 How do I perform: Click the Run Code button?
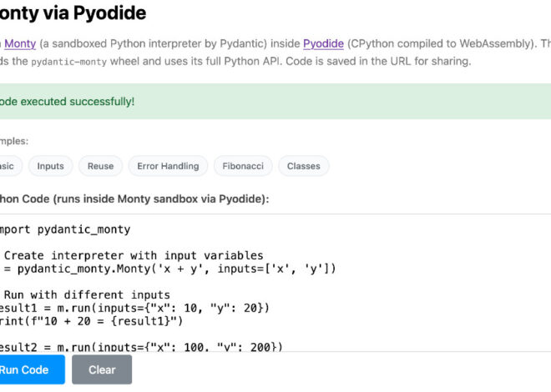pos(31,369)
